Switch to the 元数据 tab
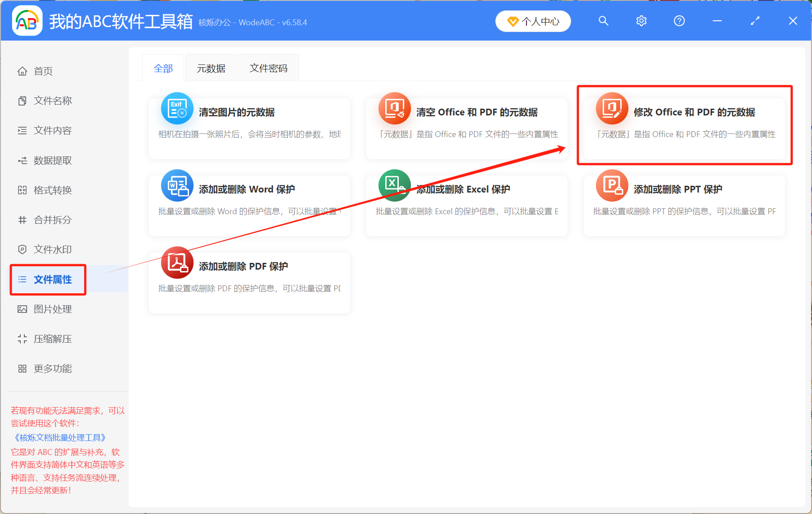 coord(211,68)
